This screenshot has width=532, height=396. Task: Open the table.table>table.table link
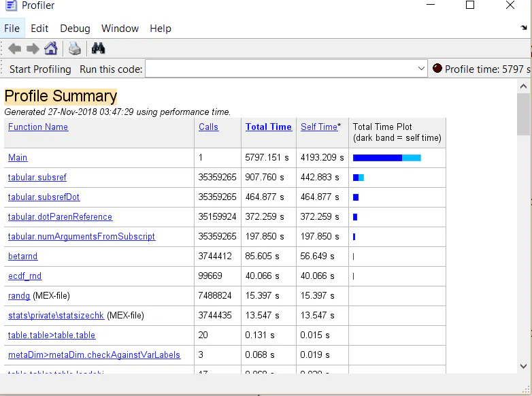coord(52,335)
